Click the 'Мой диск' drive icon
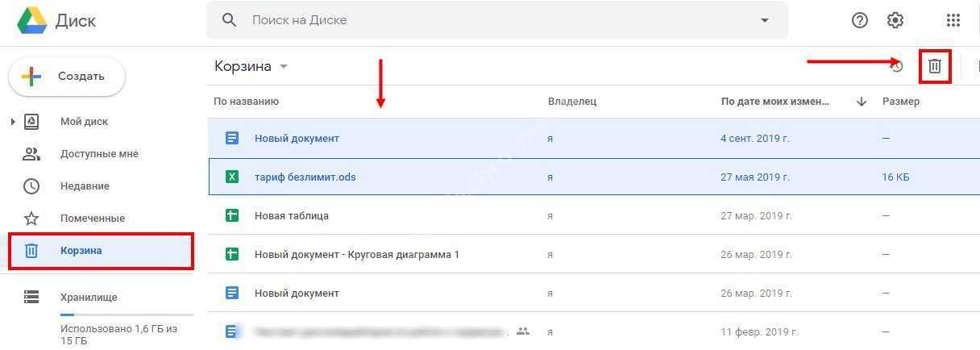This screenshot has width=980, height=350. pyautogui.click(x=31, y=122)
